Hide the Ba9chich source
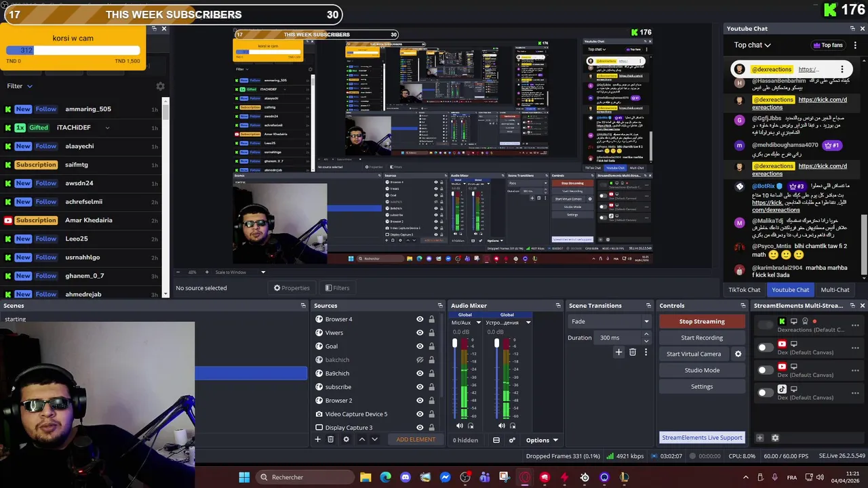This screenshot has width=868, height=488. click(420, 373)
